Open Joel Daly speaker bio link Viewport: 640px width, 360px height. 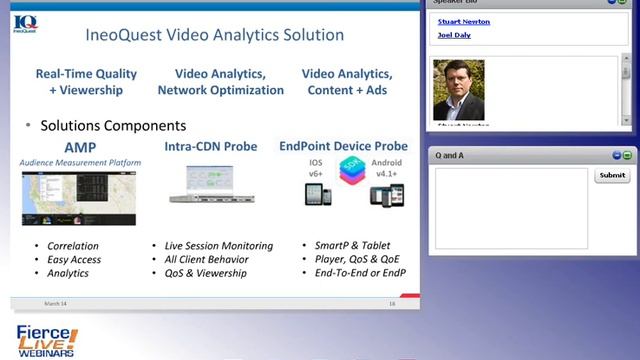pos(454,35)
